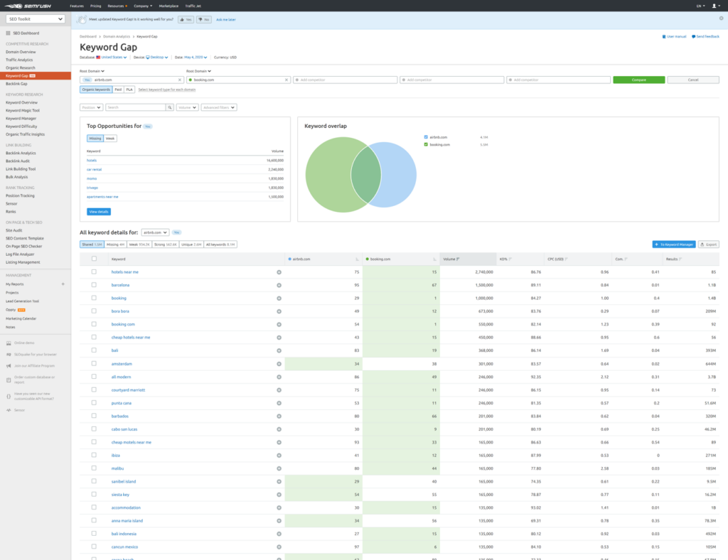This screenshot has height=560, width=728.
Task: Click the SEOquake icon in sidebar
Action: 9,355
